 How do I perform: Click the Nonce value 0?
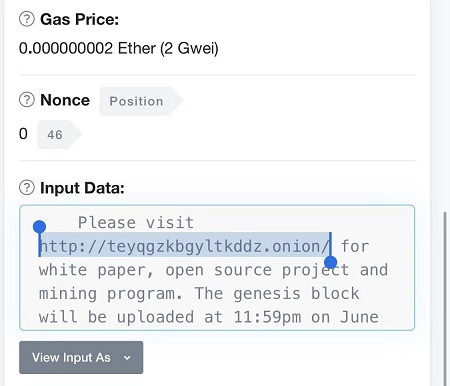coord(23,134)
